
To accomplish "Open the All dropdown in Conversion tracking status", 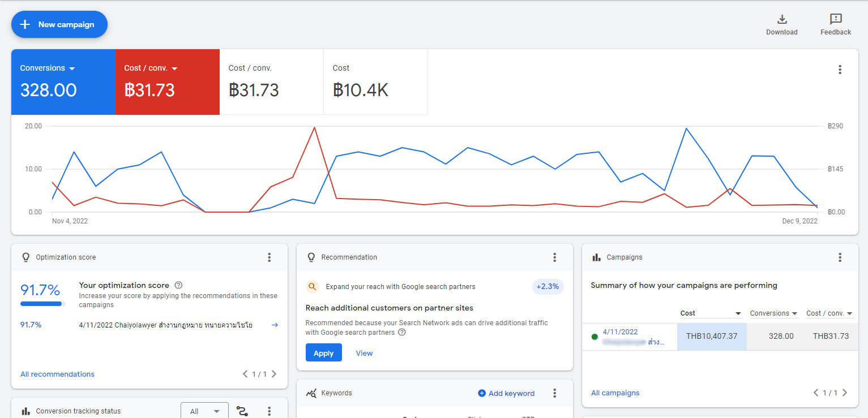I will [204, 411].
